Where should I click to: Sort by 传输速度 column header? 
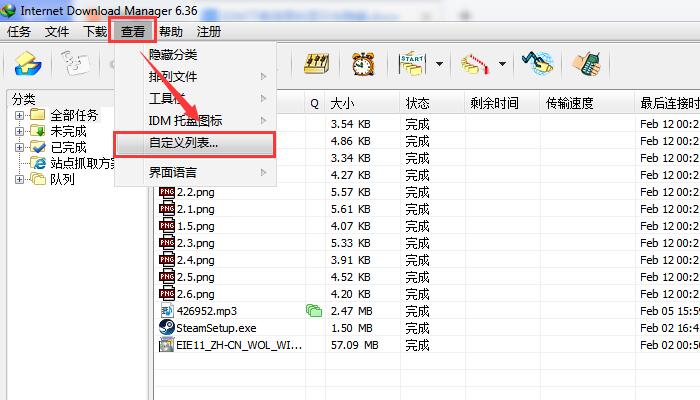(587, 104)
